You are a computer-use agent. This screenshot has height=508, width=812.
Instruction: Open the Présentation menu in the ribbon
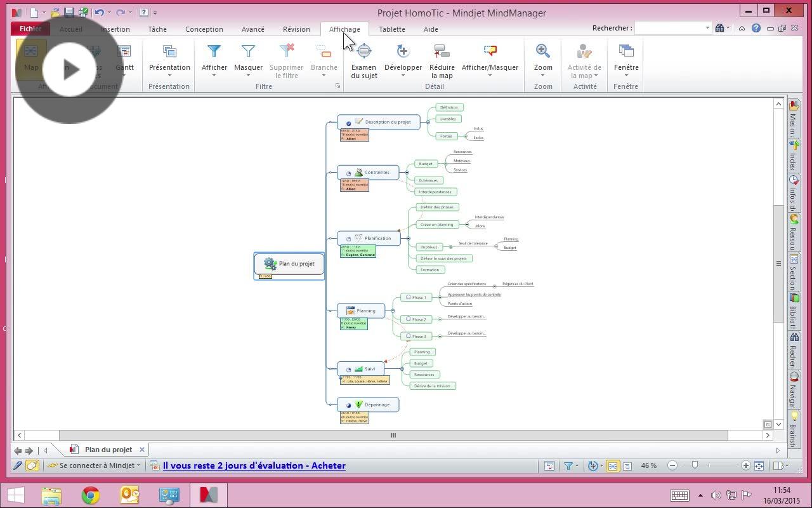tap(169, 58)
